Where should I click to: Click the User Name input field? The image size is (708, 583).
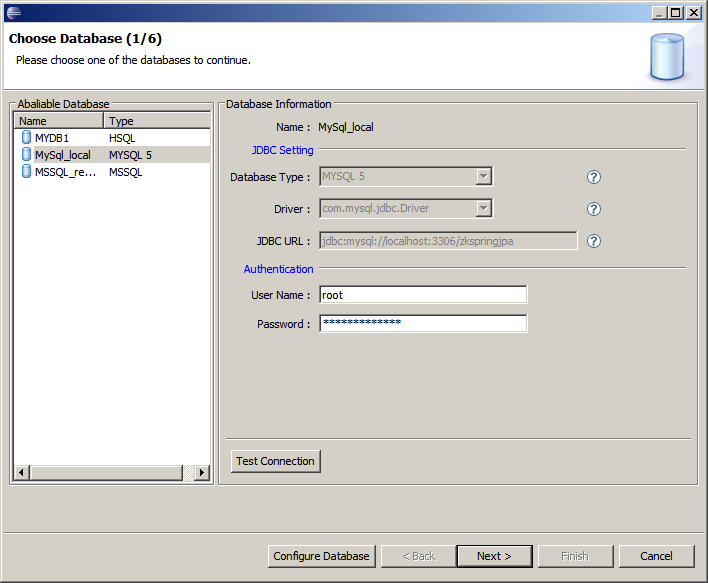pos(423,295)
